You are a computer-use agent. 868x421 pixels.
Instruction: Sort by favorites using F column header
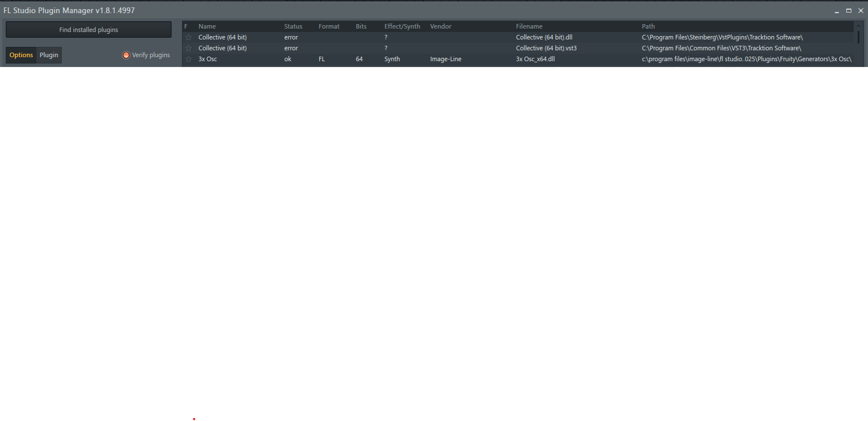tap(186, 26)
